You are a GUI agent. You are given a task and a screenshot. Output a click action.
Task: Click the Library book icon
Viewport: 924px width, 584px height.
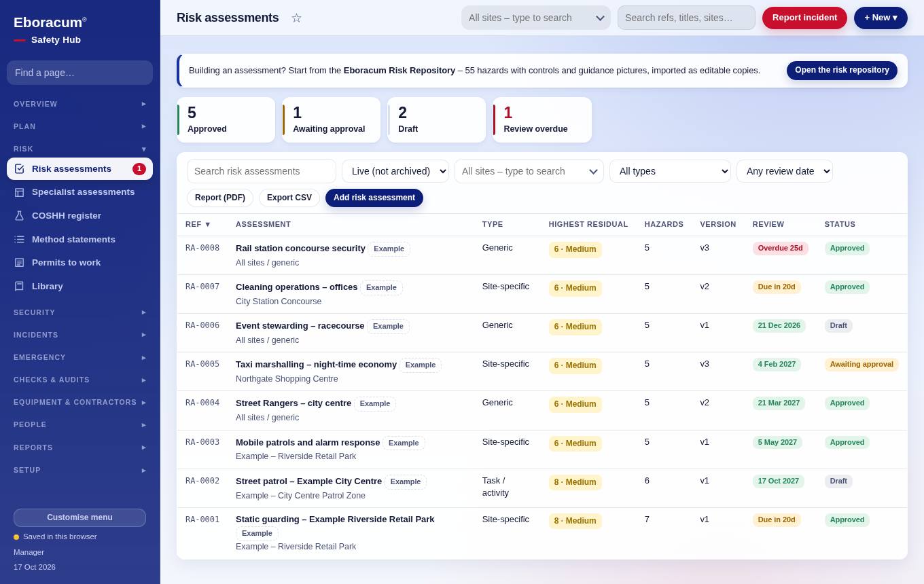pos(19,287)
